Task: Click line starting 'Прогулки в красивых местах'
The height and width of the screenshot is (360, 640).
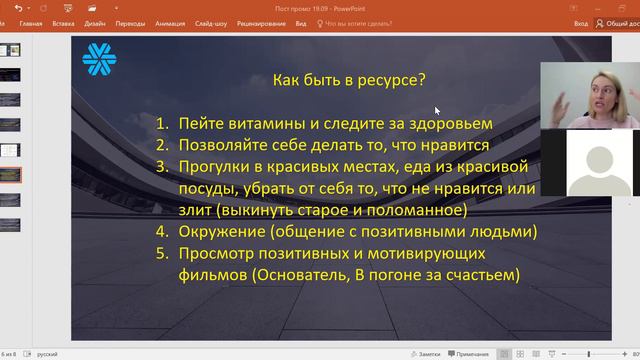Action: pyautogui.click(x=353, y=167)
